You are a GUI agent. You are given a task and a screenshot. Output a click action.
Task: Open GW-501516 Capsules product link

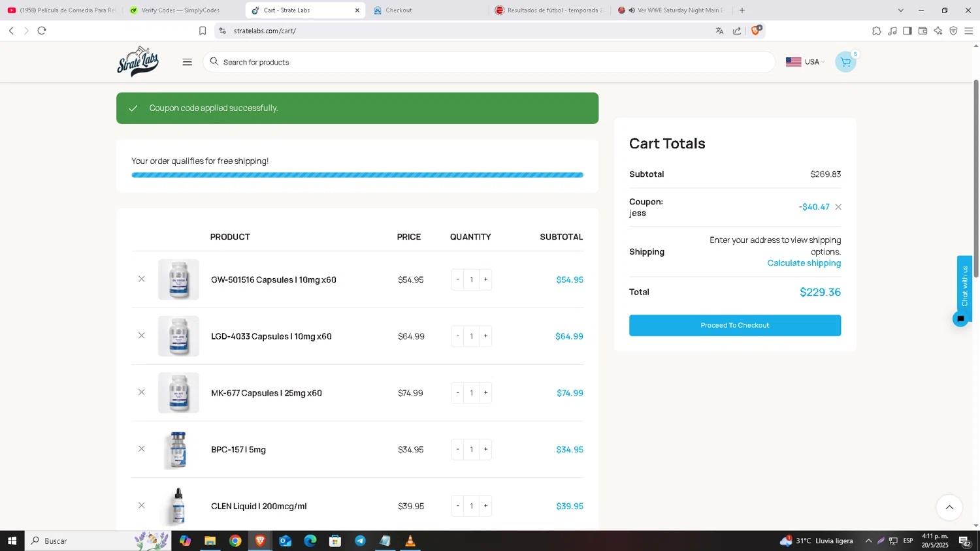tap(274, 279)
